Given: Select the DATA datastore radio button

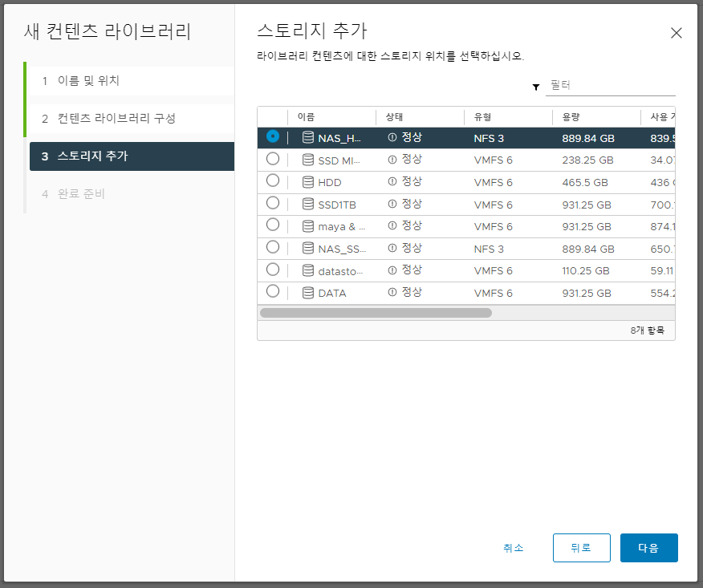Looking at the screenshot, I should coord(273,292).
